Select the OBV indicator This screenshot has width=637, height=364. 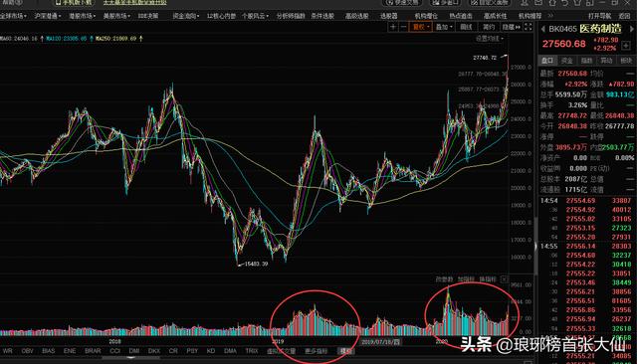point(27,351)
